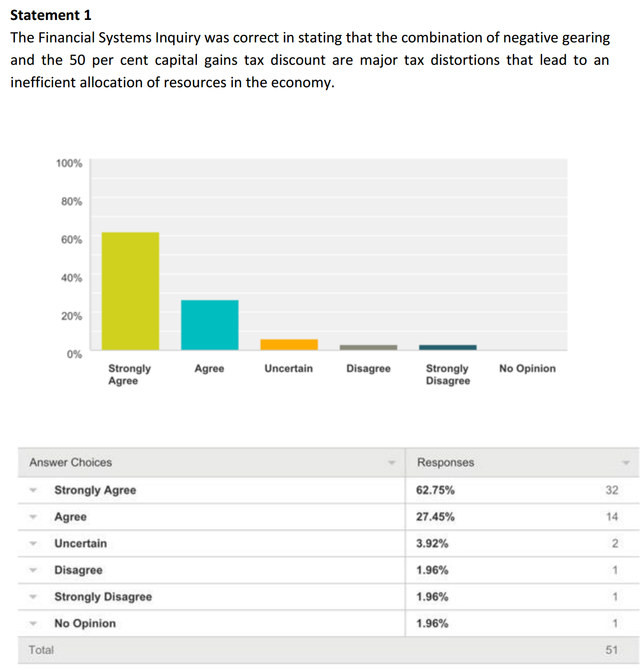
Task: Select the Strongly Agree answer row label
Action: [95, 490]
